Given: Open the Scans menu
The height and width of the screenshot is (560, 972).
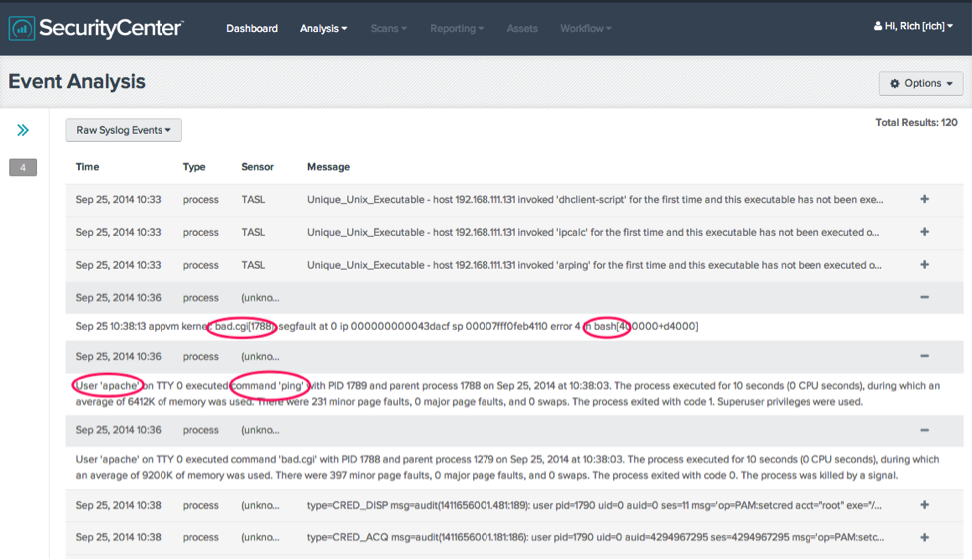Looking at the screenshot, I should tap(388, 29).
